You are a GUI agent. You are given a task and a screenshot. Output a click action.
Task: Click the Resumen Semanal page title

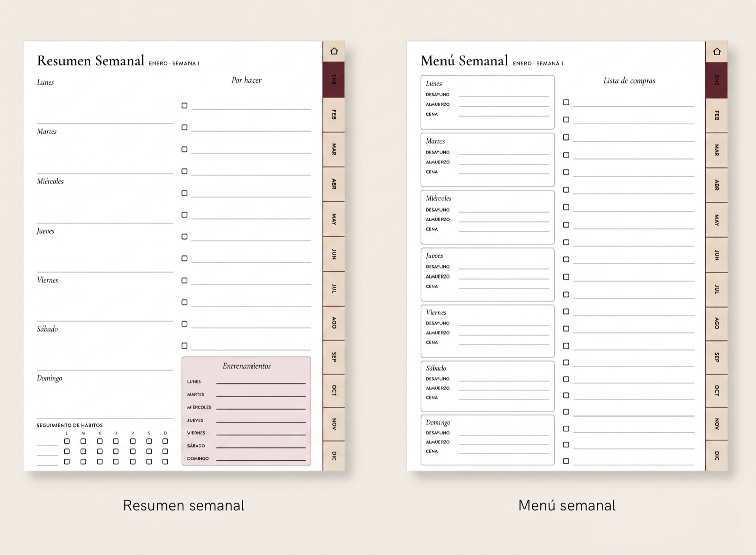91,61
